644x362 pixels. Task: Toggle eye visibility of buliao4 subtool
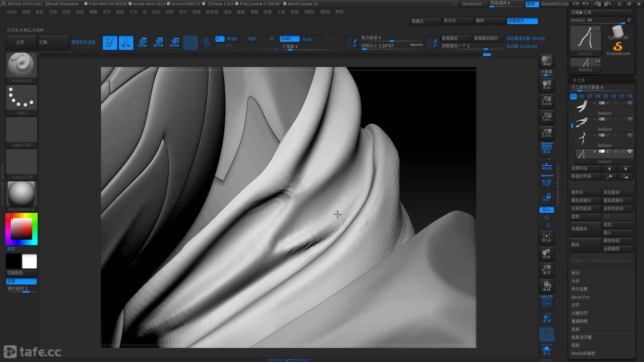point(630,119)
